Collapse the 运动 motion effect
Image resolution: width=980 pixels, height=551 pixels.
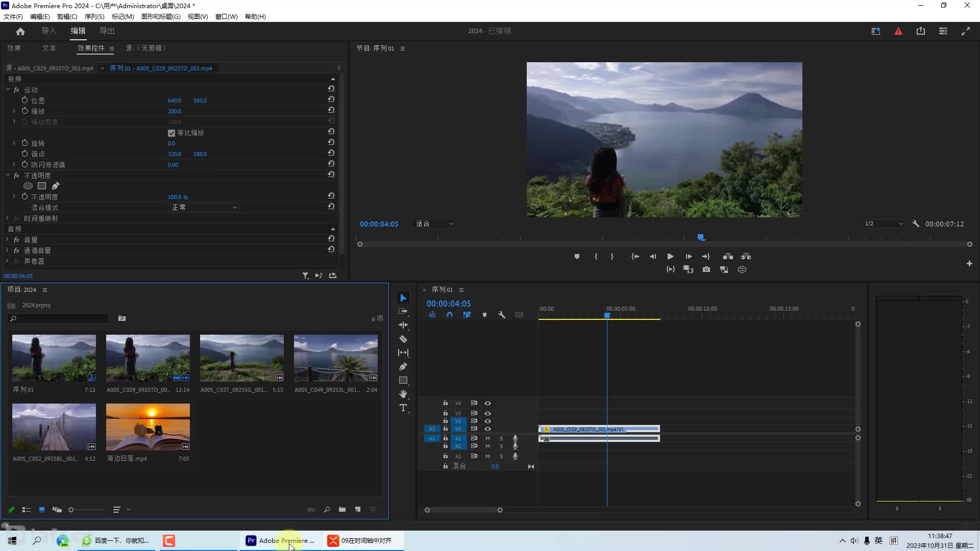8,89
